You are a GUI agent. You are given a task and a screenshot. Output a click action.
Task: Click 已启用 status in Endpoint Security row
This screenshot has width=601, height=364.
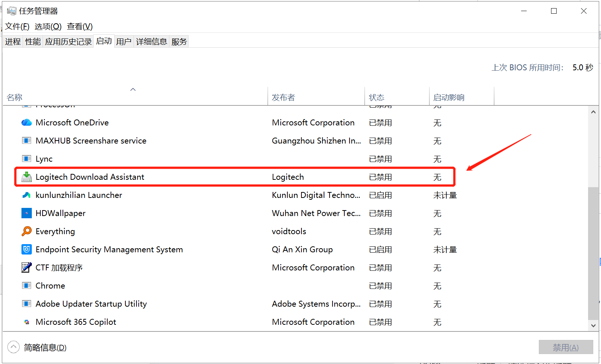click(x=380, y=249)
